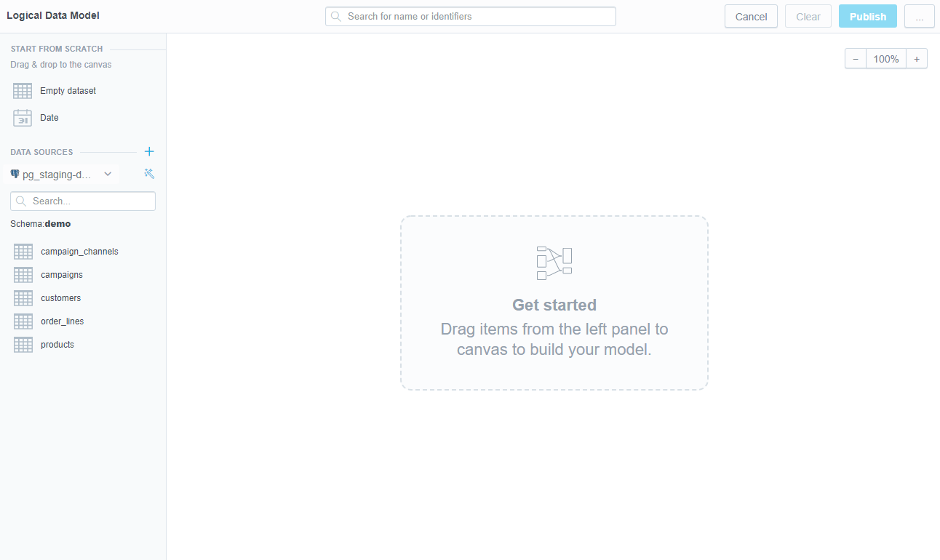940x560 pixels.
Task: Focus the sidebar table Search field
Action: (x=83, y=201)
